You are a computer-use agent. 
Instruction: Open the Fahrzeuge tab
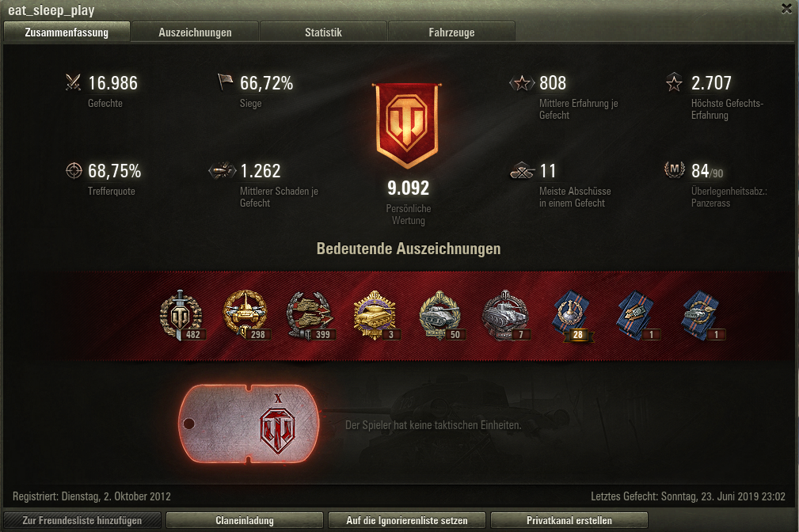(x=451, y=32)
